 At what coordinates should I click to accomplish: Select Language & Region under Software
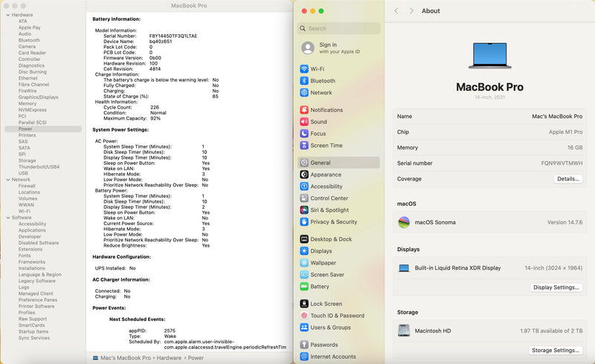tap(40, 275)
